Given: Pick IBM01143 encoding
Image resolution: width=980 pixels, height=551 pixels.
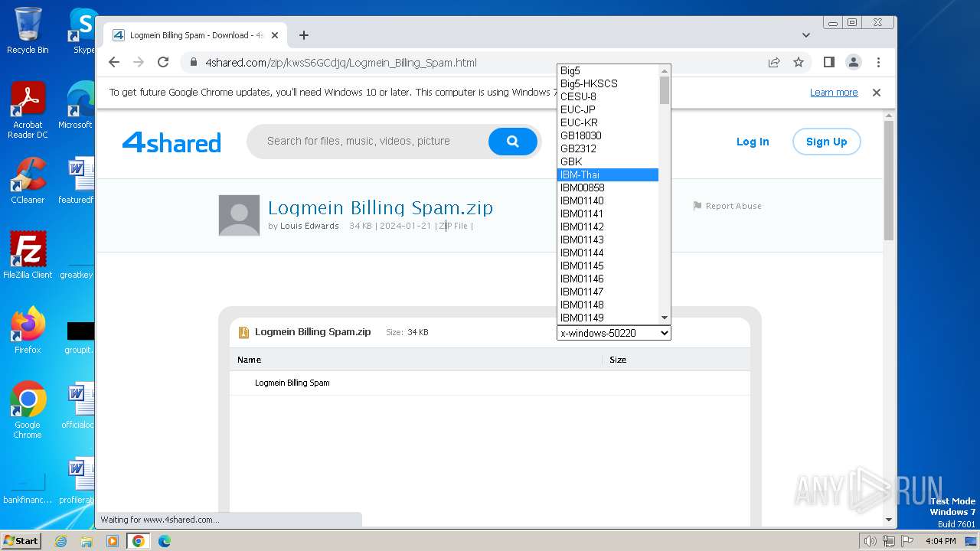Looking at the screenshot, I should [x=608, y=240].
